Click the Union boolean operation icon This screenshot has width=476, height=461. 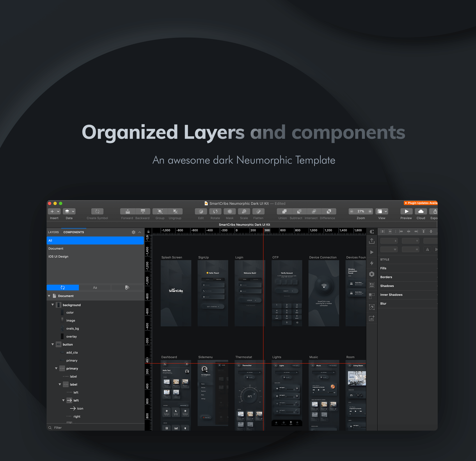[284, 211]
